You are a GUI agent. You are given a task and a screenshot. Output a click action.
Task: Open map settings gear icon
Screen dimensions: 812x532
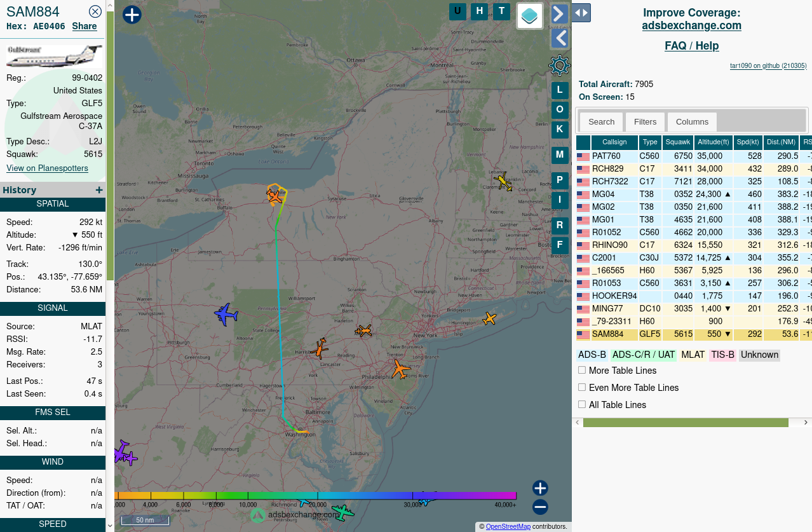tap(560, 65)
